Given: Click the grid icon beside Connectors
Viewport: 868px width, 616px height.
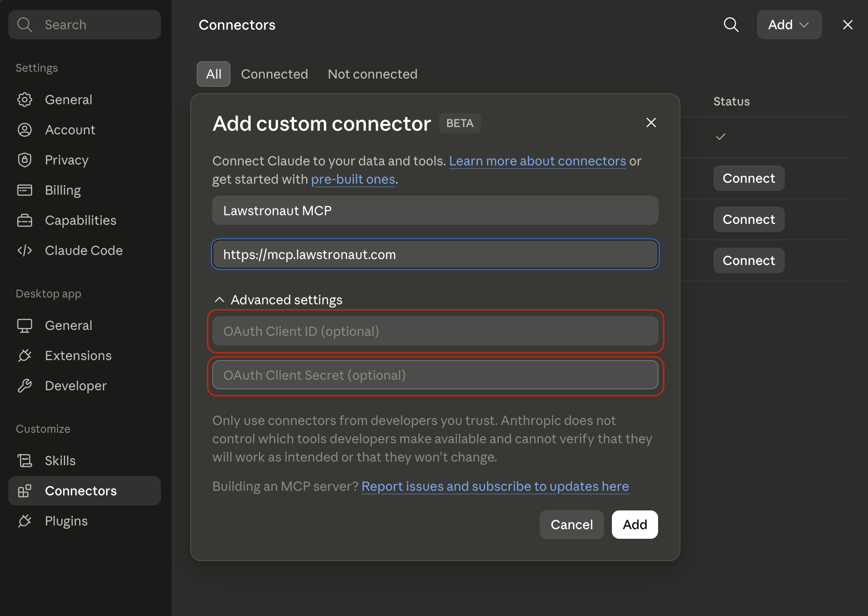Looking at the screenshot, I should tap(25, 491).
